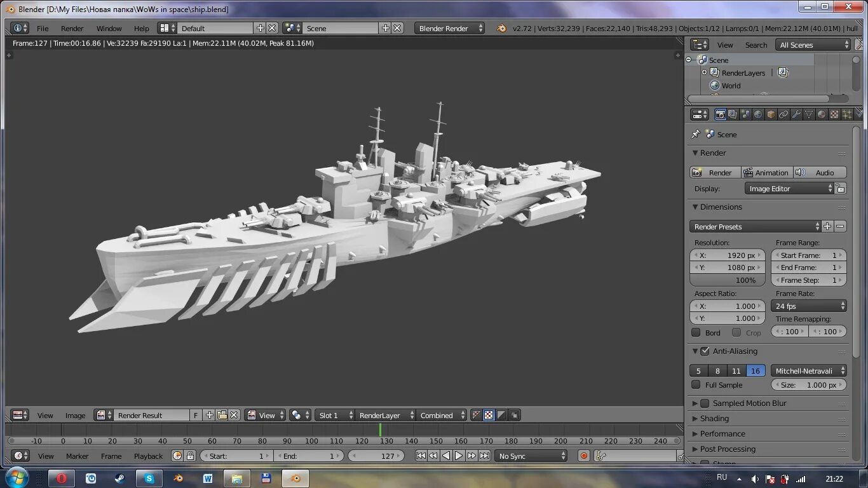This screenshot has height=488, width=868.
Task: Open the Combined pass dropdown
Action: coord(442,415)
